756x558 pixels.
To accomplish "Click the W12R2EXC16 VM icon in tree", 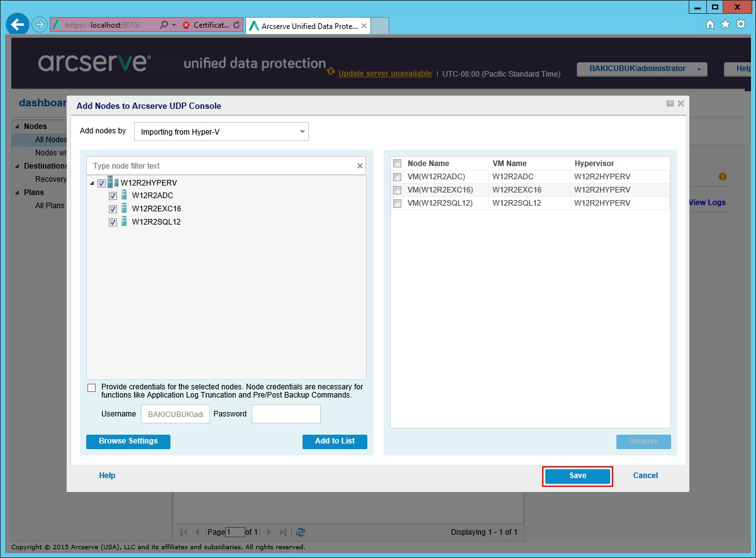I will pos(124,208).
